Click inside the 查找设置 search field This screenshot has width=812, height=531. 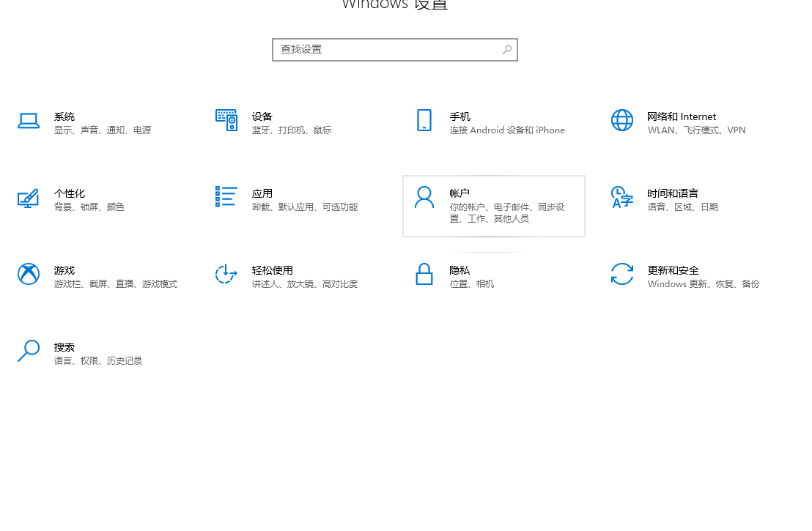tap(381, 49)
